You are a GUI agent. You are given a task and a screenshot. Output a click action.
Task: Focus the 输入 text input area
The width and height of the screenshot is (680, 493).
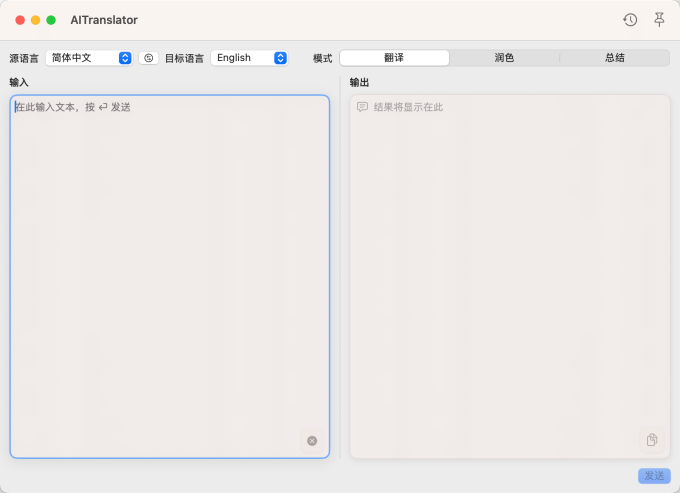click(x=170, y=270)
